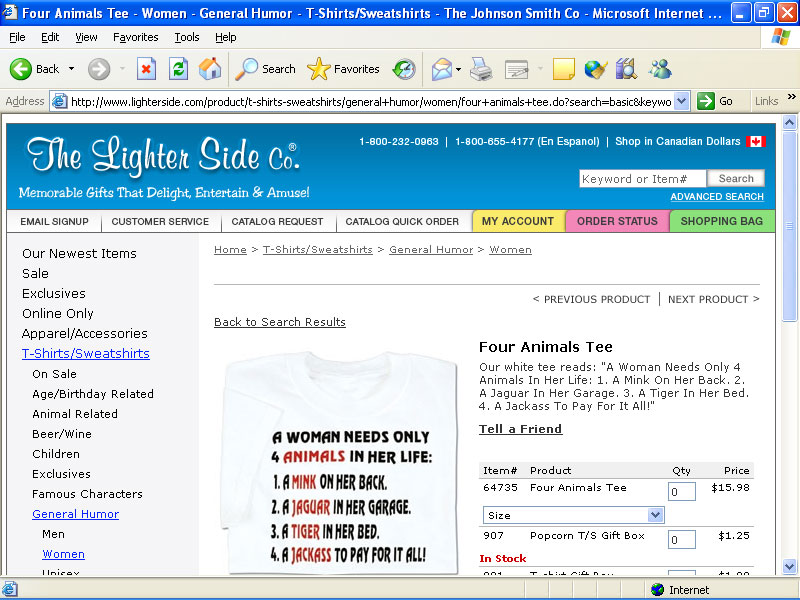Click the page scrollbar up arrow
This screenshot has width=800, height=600.
point(789,122)
